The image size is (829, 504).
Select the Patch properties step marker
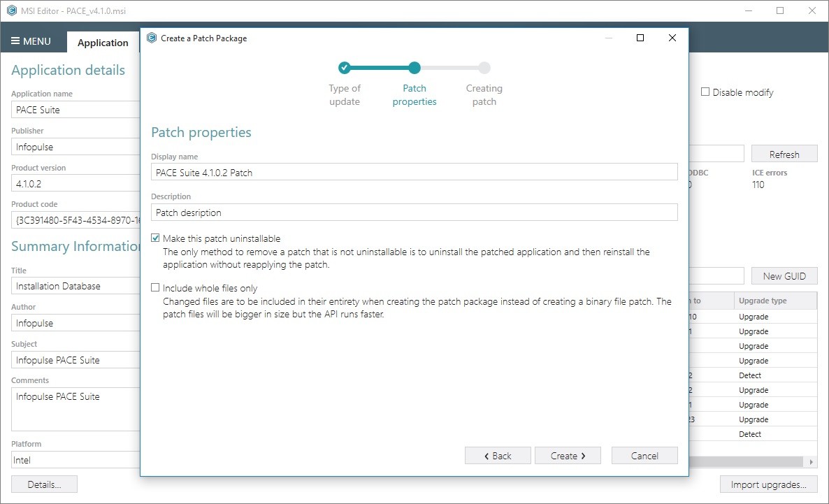(414, 68)
